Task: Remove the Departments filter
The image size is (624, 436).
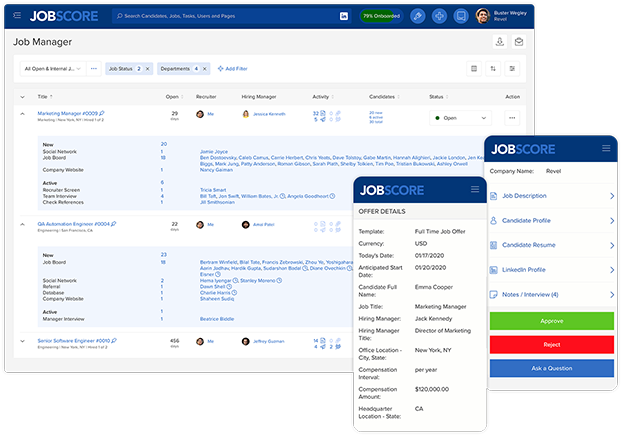Action: 205,69
